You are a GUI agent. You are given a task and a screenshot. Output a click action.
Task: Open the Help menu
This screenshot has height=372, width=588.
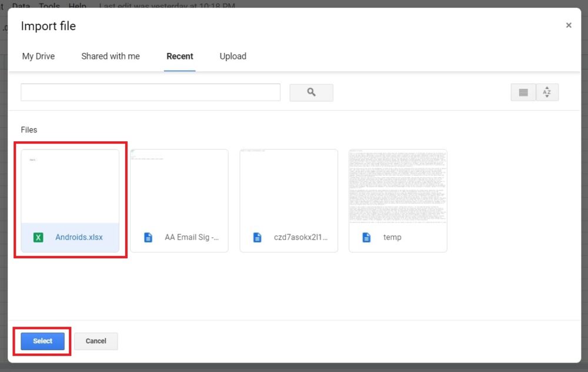(77, 6)
